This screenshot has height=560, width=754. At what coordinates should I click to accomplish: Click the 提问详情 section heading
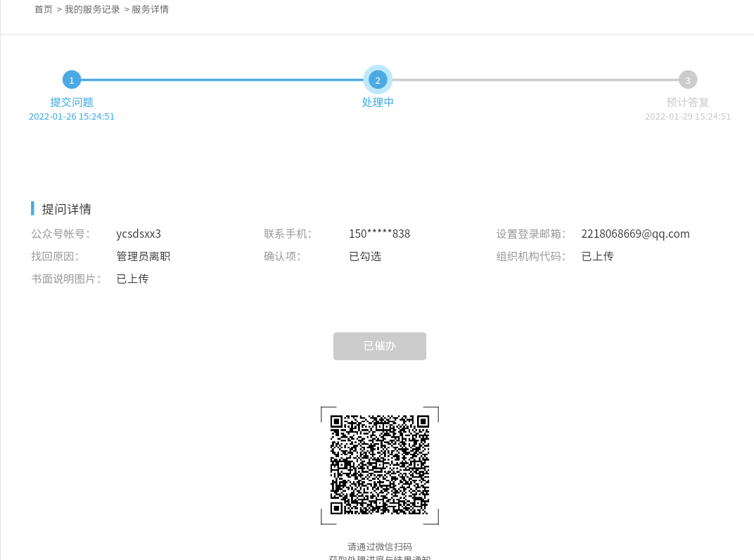(x=66, y=209)
